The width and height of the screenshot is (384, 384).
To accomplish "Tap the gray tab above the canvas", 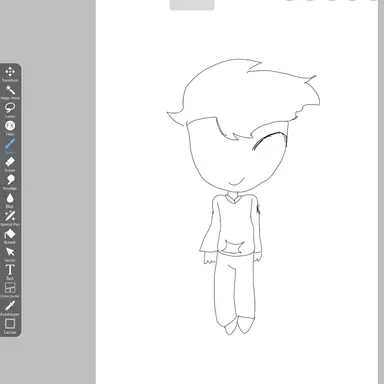I will pyautogui.click(x=192, y=5).
